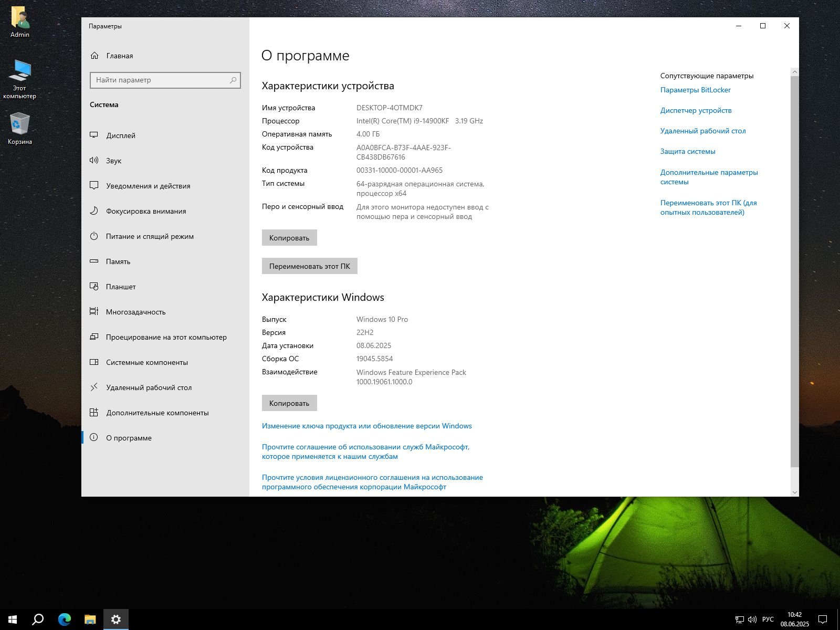Click RAM value 4,00 ГБ
840x630 pixels.
(x=368, y=134)
